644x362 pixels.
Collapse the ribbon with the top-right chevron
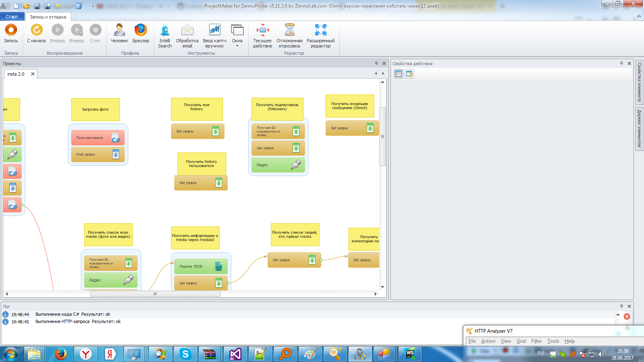(639, 16)
